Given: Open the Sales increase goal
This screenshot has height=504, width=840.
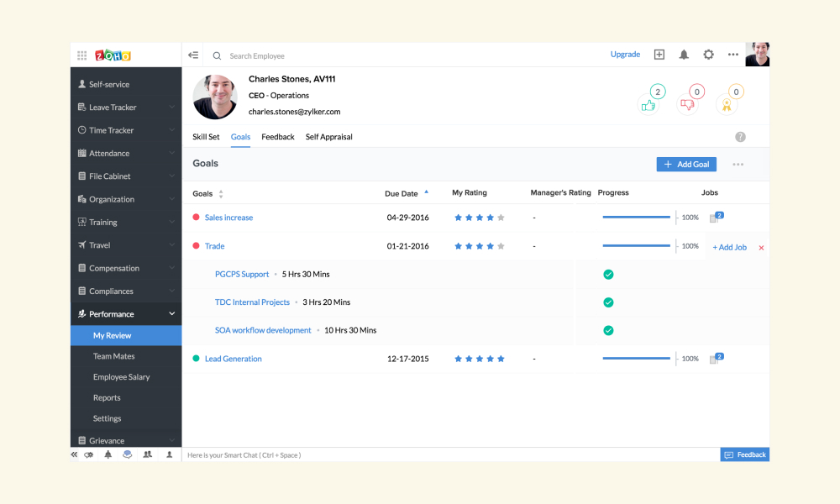Looking at the screenshot, I should pyautogui.click(x=228, y=218).
